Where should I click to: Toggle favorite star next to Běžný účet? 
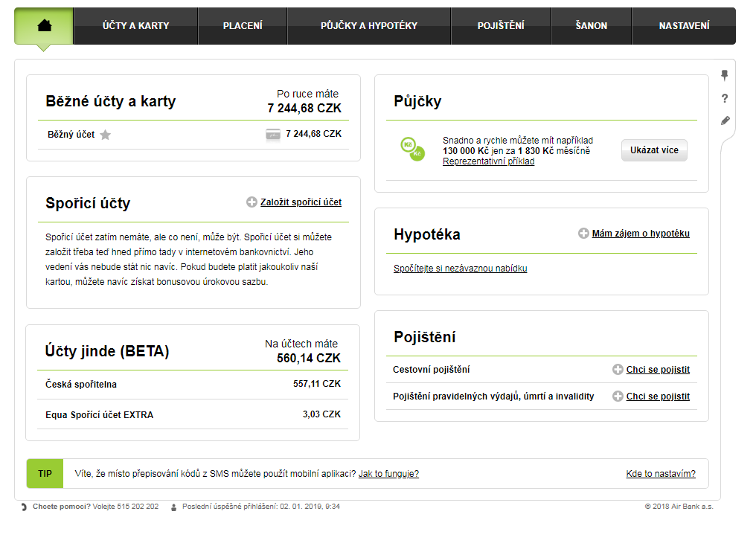105,135
